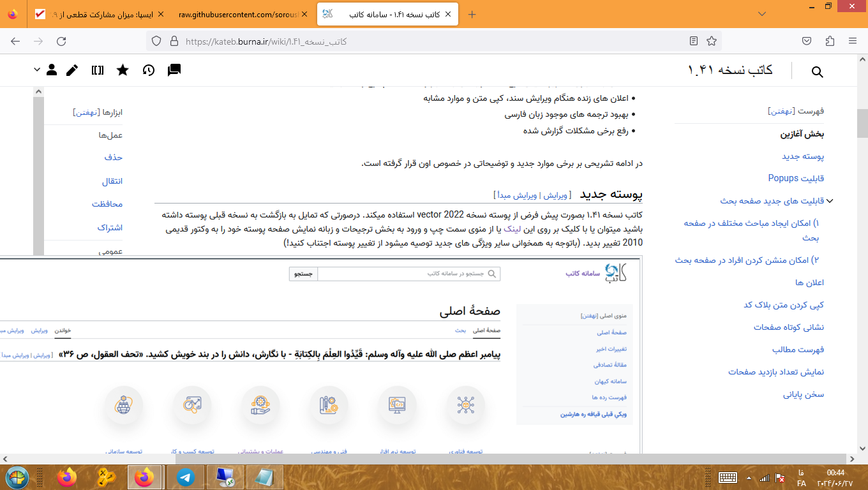Click انتقال in the tools sidebar

112,181
